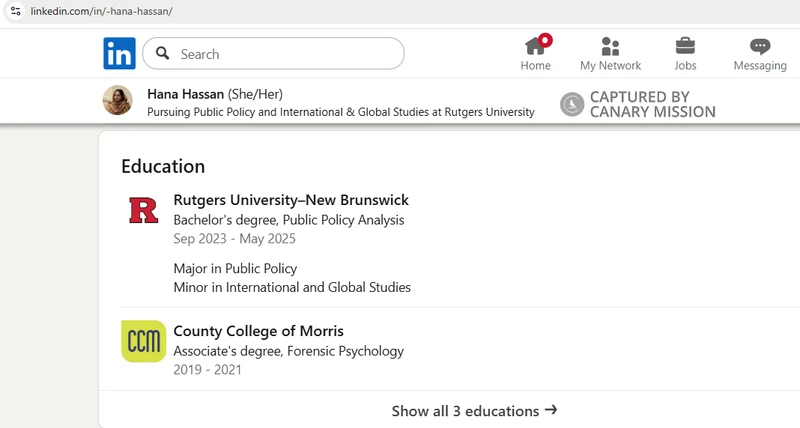Viewport: 800px width, 428px height.
Task: Click the site settings icon in address bar
Action: pyautogui.click(x=16, y=11)
